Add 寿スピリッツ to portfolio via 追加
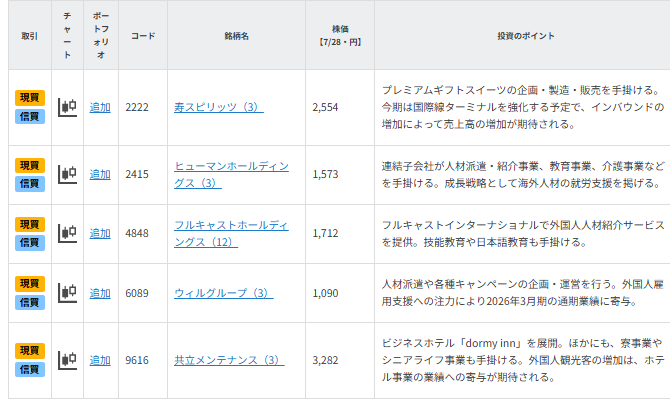This screenshot has height=409, width=670. (100, 107)
